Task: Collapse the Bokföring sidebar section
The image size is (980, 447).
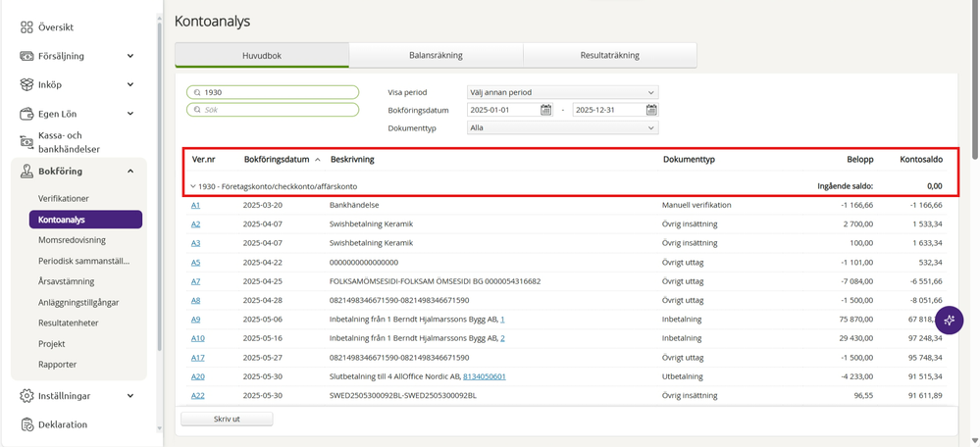Action: (x=130, y=172)
